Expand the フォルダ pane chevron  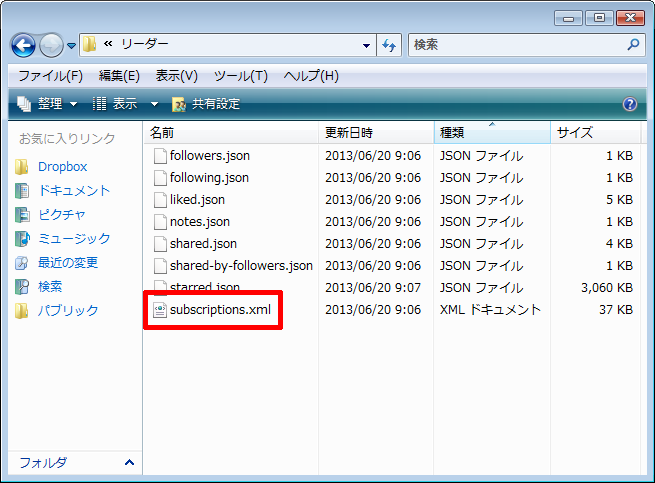point(129,462)
